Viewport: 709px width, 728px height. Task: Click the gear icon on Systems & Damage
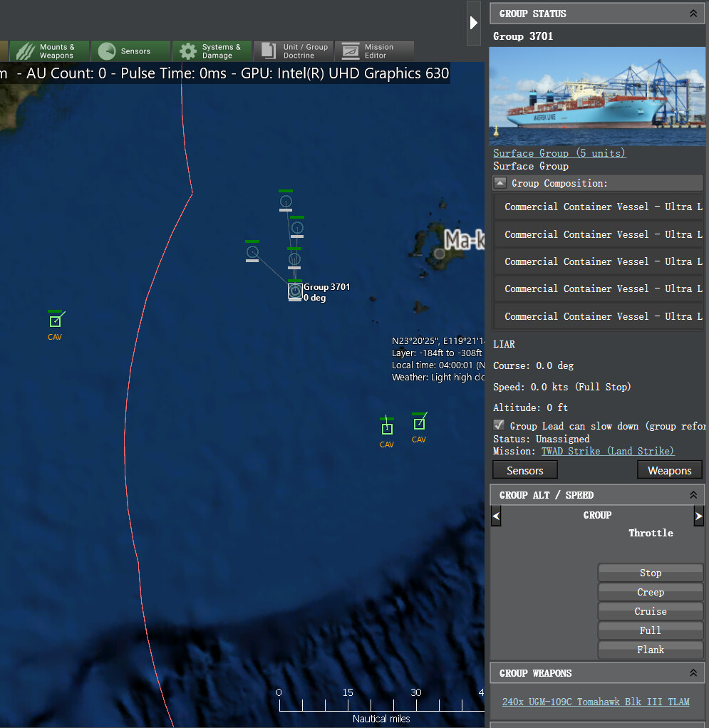coord(188,51)
